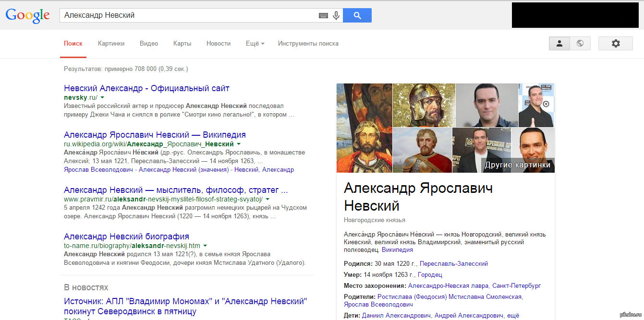
Task: Open Инструменты поиска search tools
Action: pos(308,43)
